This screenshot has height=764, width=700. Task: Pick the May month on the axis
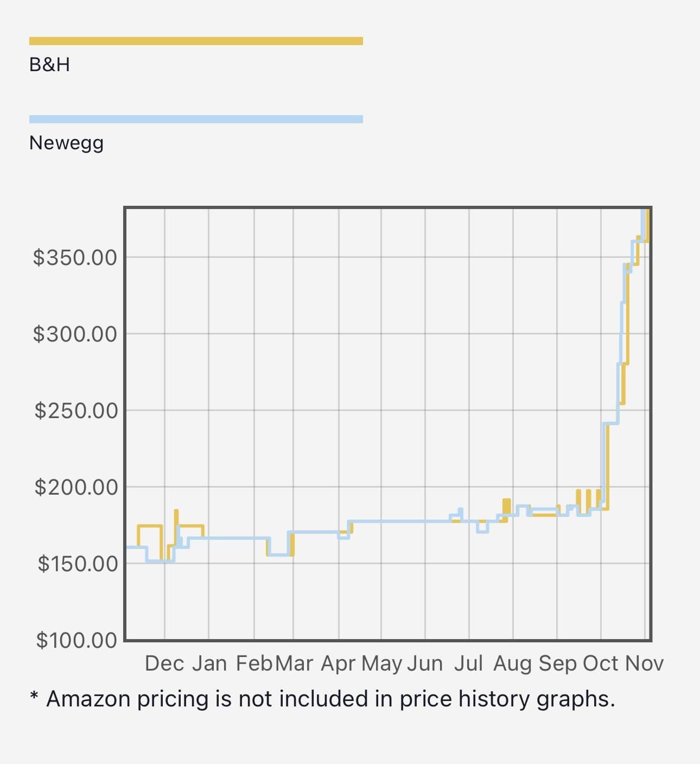[x=381, y=664]
